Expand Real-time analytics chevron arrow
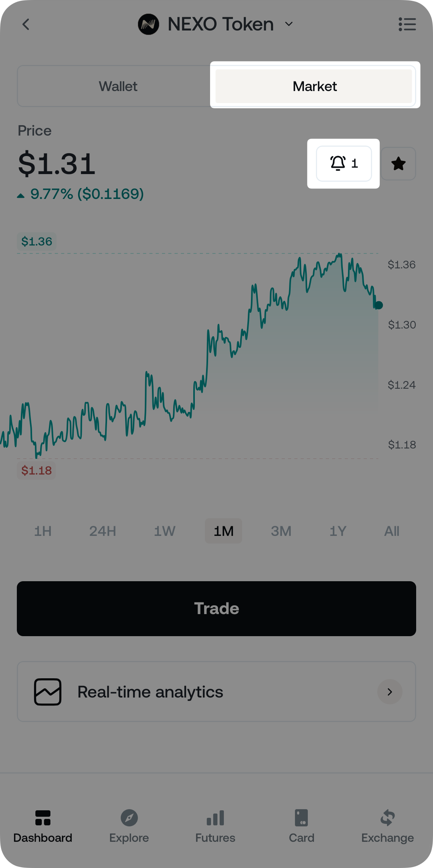The image size is (433, 868). pos(390,692)
